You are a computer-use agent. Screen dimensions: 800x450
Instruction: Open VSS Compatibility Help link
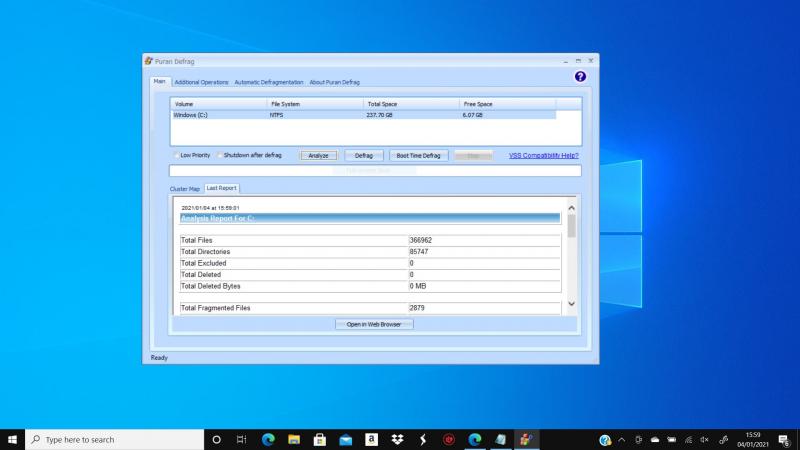[x=543, y=156]
